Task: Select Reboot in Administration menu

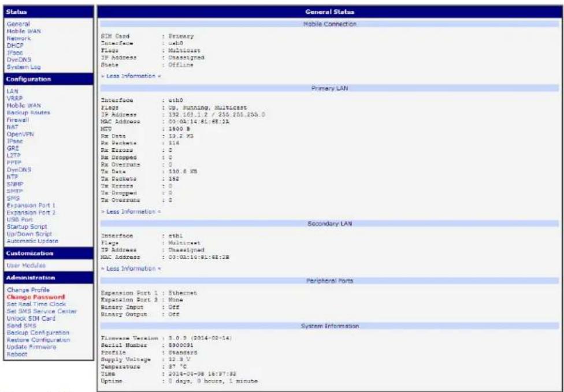Action: pos(17,354)
